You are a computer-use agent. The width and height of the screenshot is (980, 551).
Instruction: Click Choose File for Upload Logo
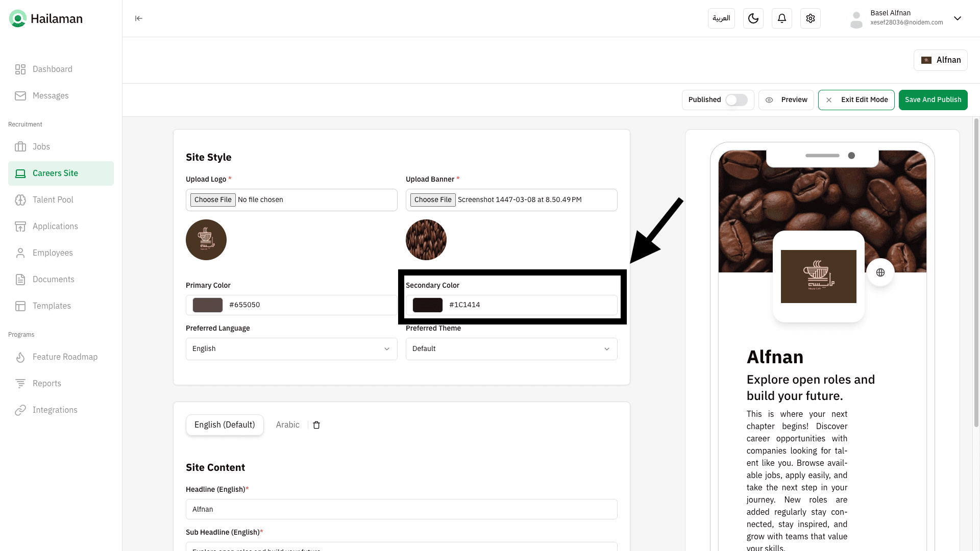(213, 200)
